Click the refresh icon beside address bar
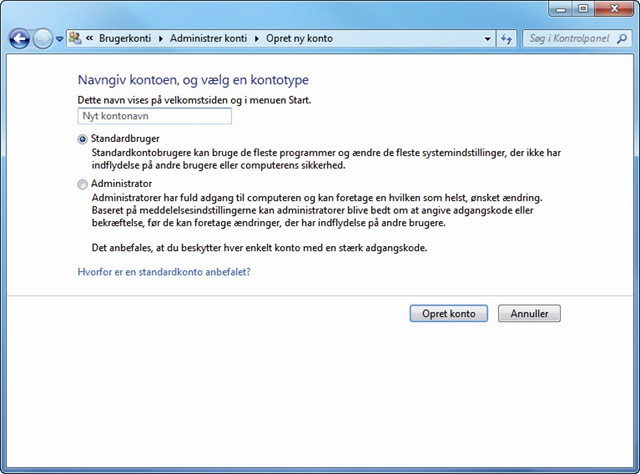The height and width of the screenshot is (474, 640). tap(507, 39)
